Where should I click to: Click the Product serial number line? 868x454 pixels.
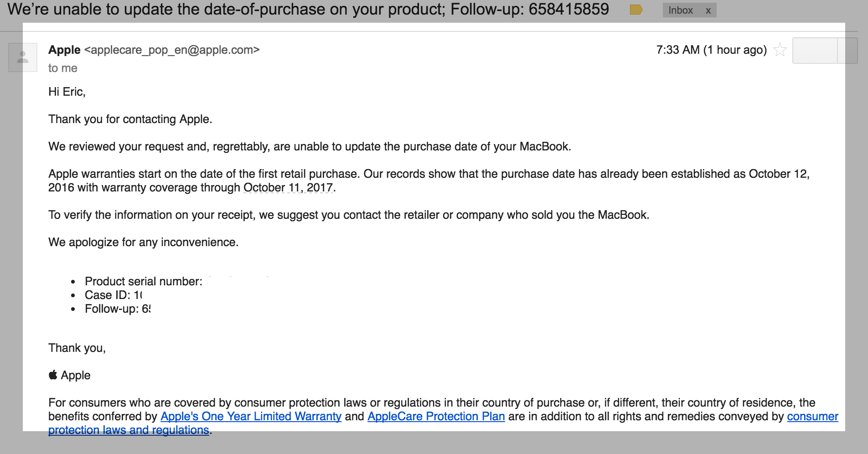point(144,281)
